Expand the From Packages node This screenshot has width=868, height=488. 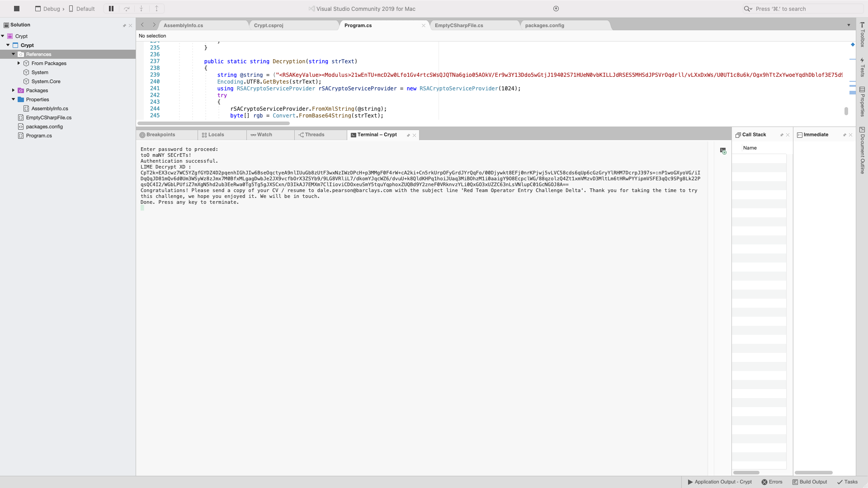click(19, 63)
